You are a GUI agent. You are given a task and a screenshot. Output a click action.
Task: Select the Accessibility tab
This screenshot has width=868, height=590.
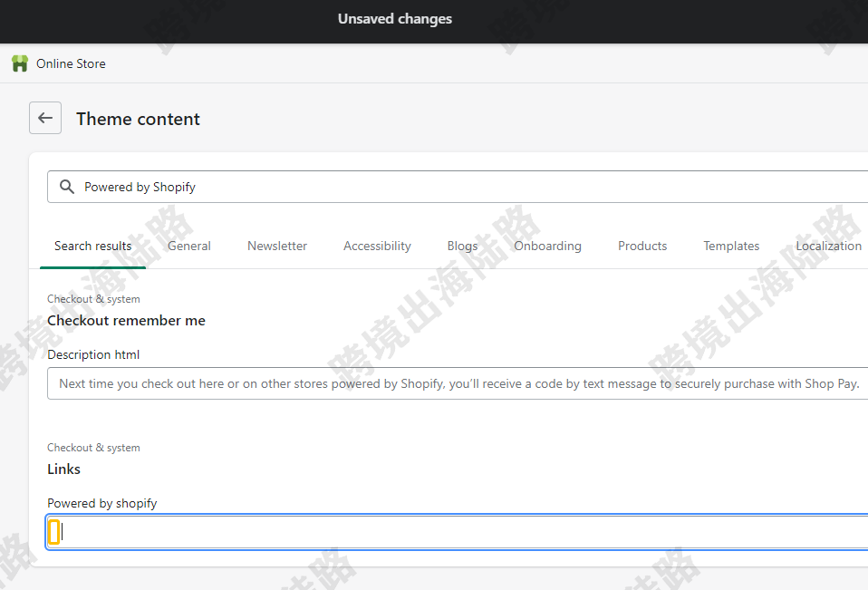coord(378,246)
